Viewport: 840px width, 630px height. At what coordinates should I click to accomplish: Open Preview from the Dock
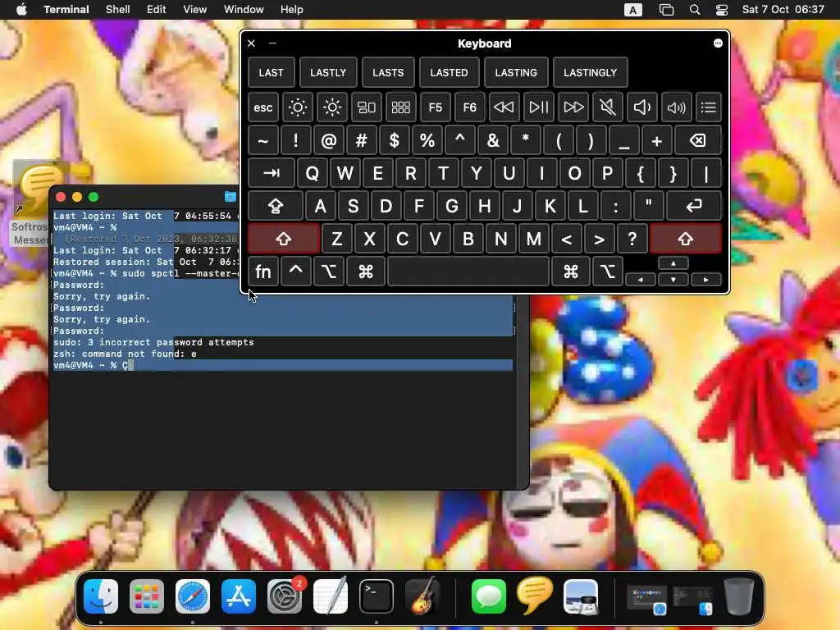pyautogui.click(x=581, y=596)
